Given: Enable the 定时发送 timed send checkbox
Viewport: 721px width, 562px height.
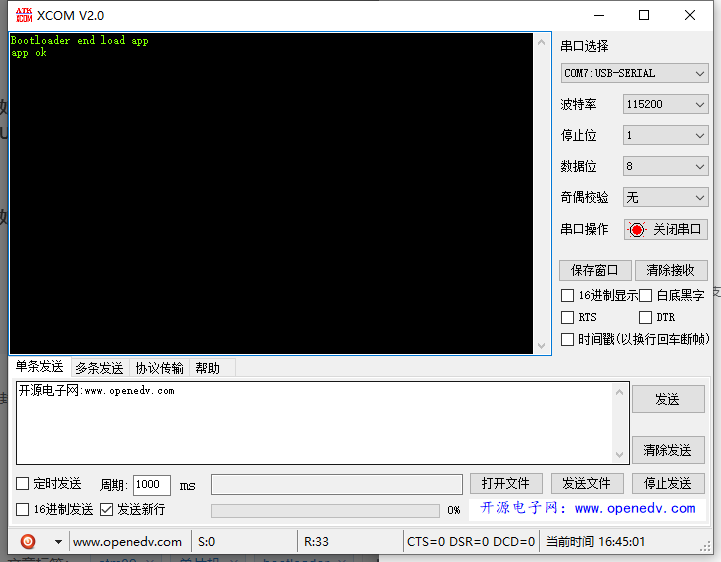Looking at the screenshot, I should (23, 483).
